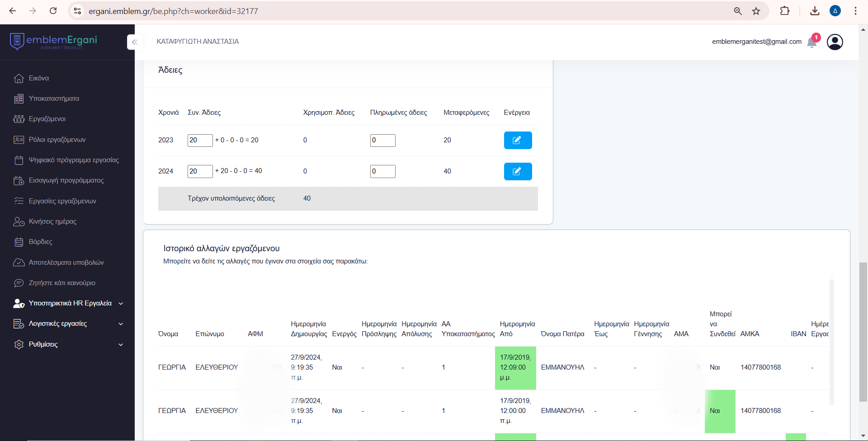Bookmark page with the star icon
This screenshot has width=868, height=441.
[x=756, y=11]
